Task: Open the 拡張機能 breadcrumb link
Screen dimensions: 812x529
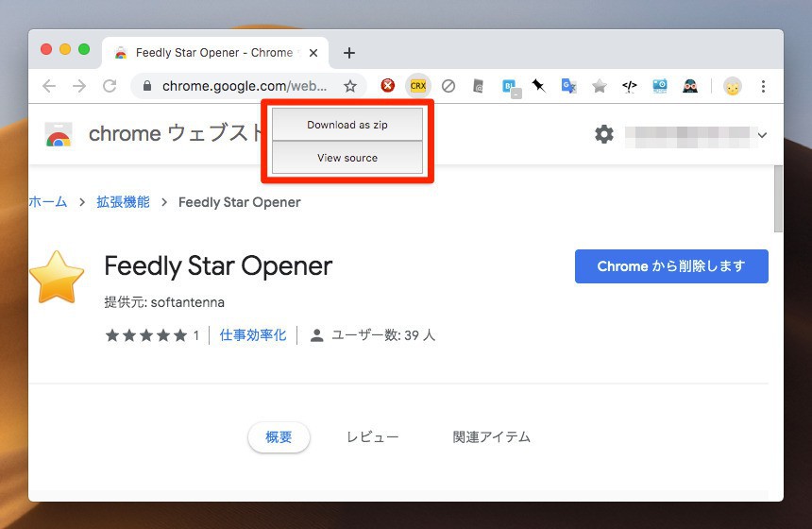Action: pos(124,201)
